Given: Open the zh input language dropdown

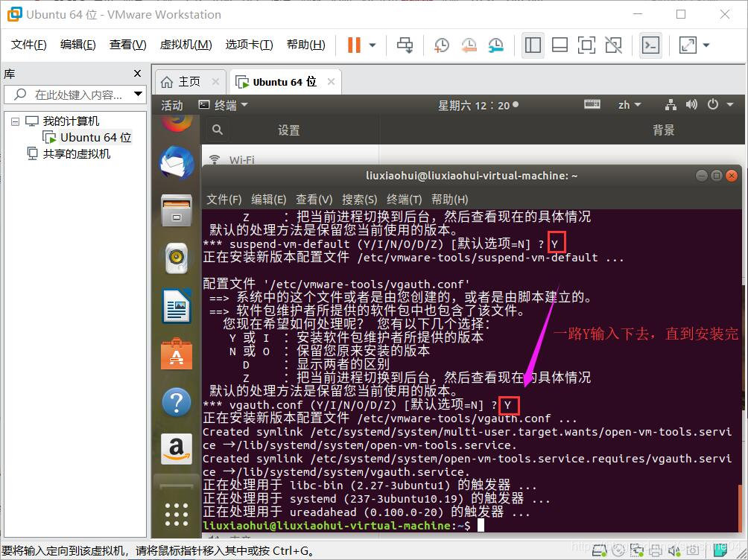Looking at the screenshot, I should (630, 106).
